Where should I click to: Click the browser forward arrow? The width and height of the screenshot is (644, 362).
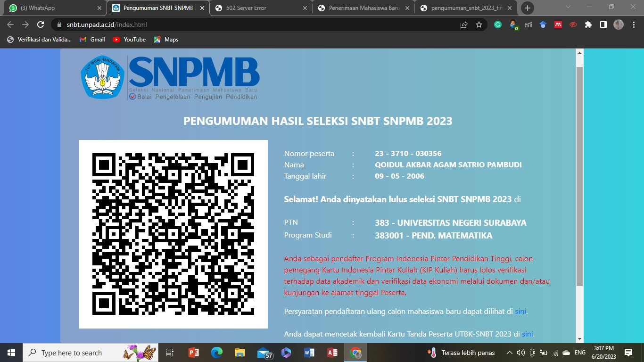[x=25, y=25]
